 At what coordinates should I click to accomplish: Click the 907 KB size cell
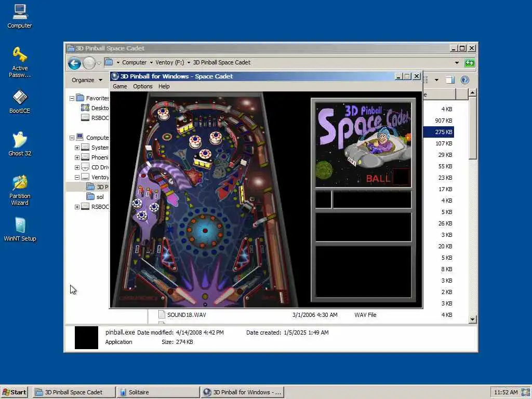443,121
